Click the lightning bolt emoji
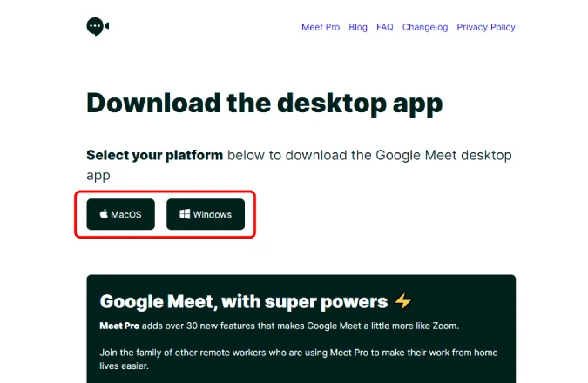This screenshot has height=383, width=588. [x=403, y=301]
